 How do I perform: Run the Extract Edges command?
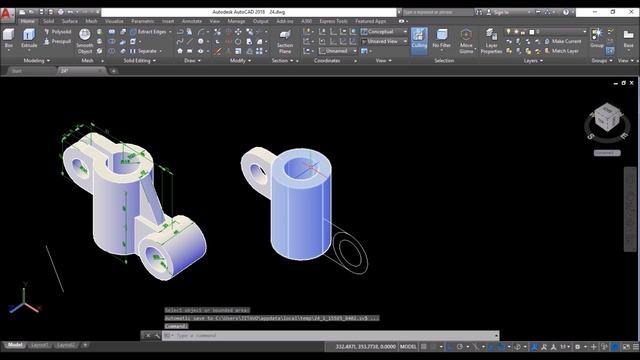[x=148, y=31]
